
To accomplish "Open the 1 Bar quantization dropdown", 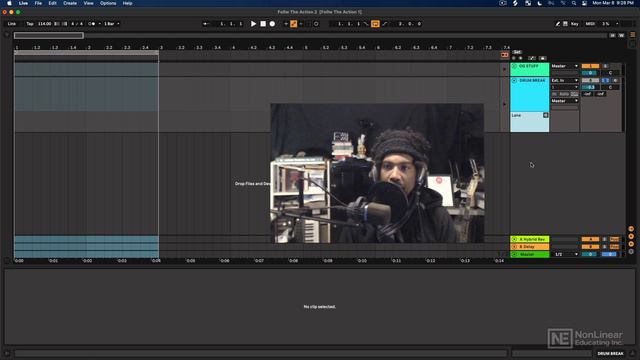I will 111,24.
